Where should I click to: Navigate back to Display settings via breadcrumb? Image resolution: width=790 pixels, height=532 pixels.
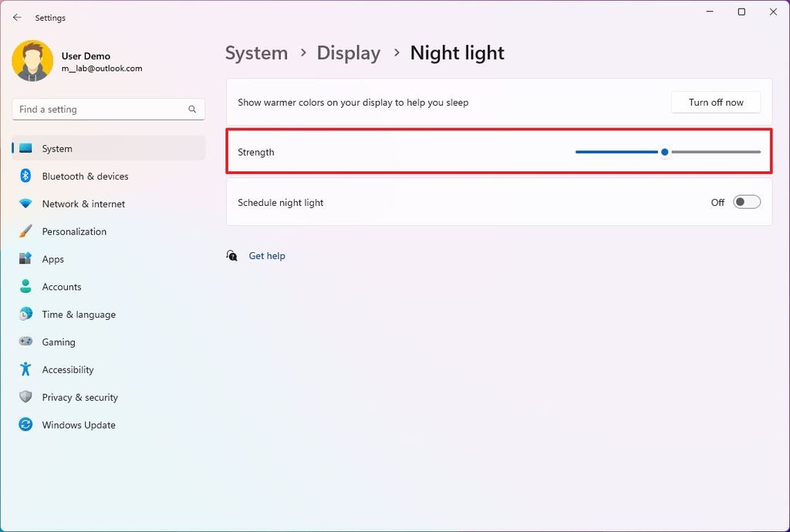click(x=348, y=52)
